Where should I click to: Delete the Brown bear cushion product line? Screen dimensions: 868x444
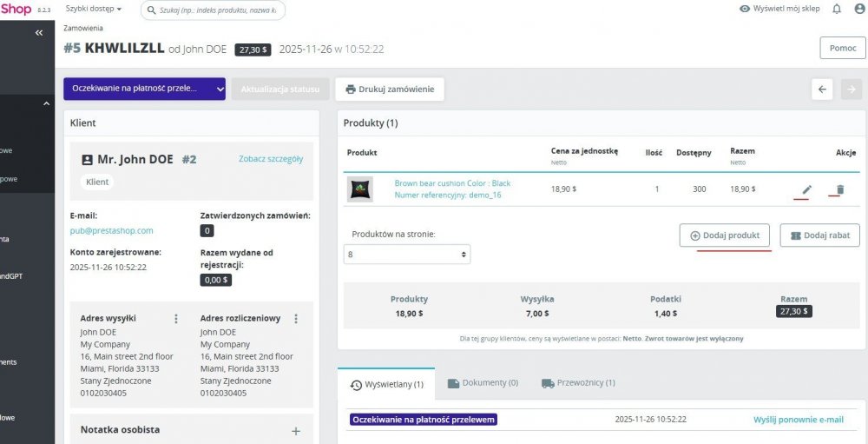(839, 189)
